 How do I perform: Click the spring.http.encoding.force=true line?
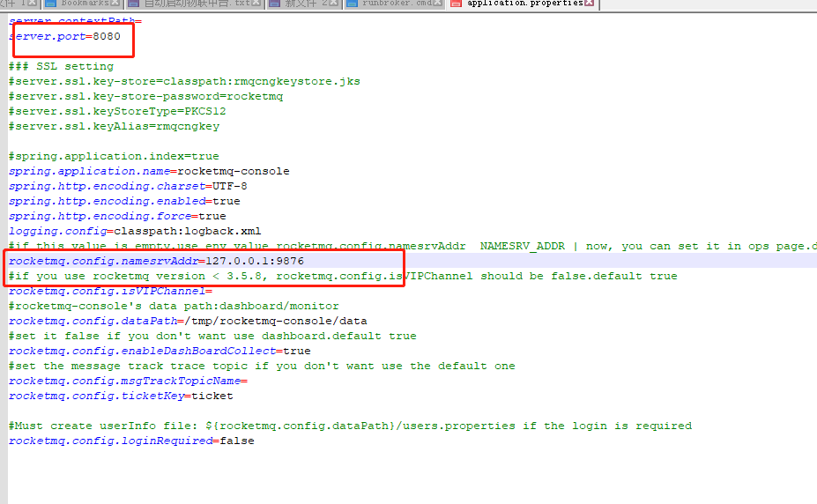coord(117,216)
